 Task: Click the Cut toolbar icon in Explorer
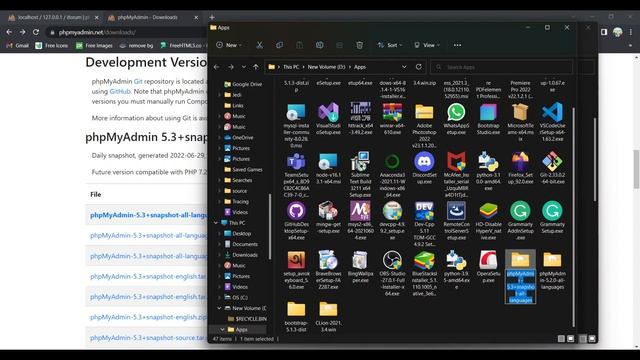click(x=259, y=45)
